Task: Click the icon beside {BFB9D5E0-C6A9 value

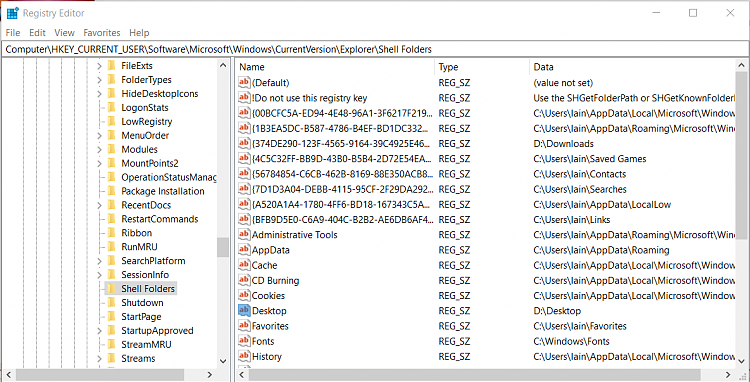Action: click(x=244, y=219)
